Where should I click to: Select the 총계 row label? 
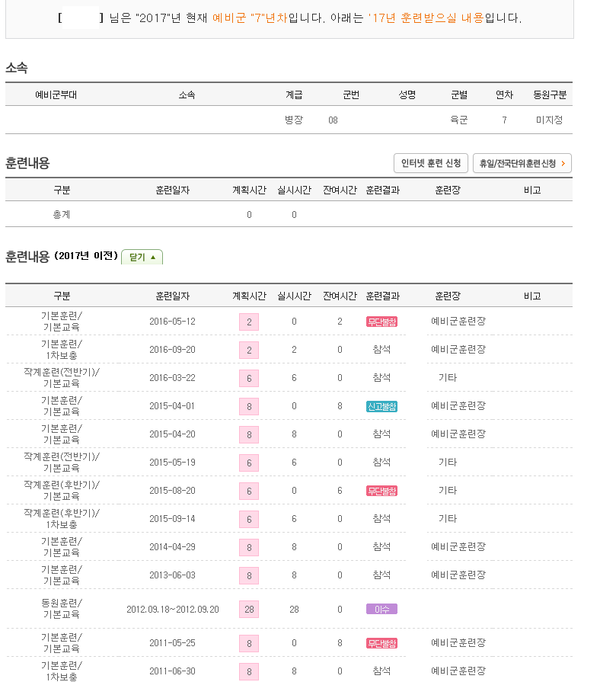62,215
